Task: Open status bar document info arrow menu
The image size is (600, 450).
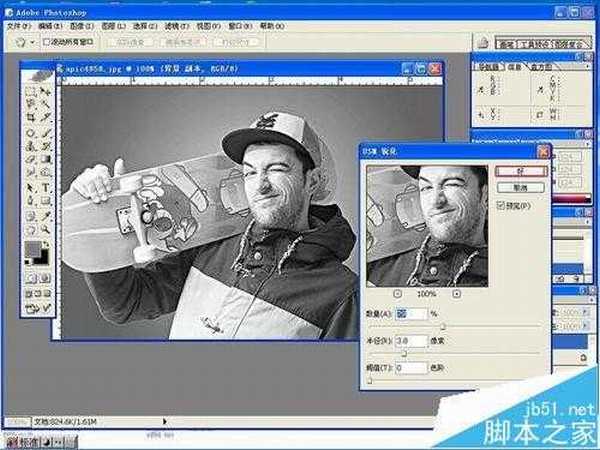Action: 165,421
